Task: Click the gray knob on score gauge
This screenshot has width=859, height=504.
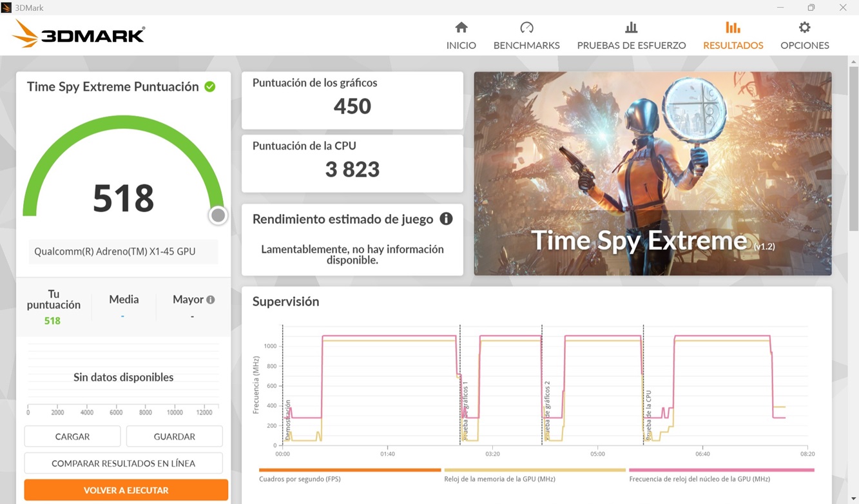Action: point(218,215)
